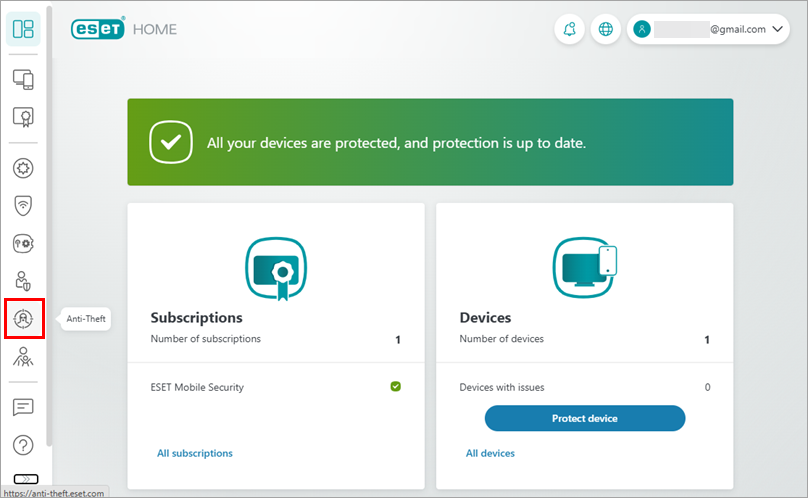Open the dashboard home icon in sidebar
Viewport: 808px width, 498px height.
click(23, 29)
